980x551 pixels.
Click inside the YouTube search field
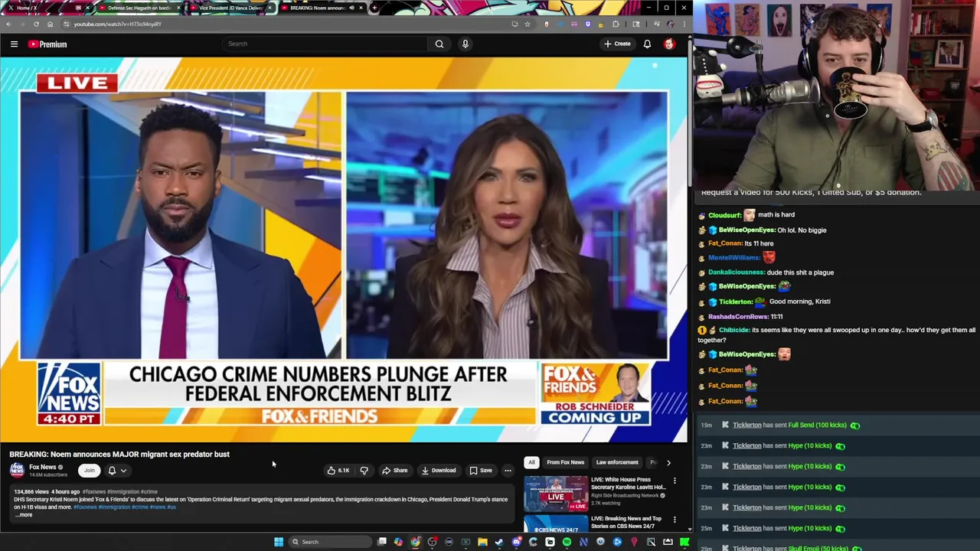(x=325, y=44)
